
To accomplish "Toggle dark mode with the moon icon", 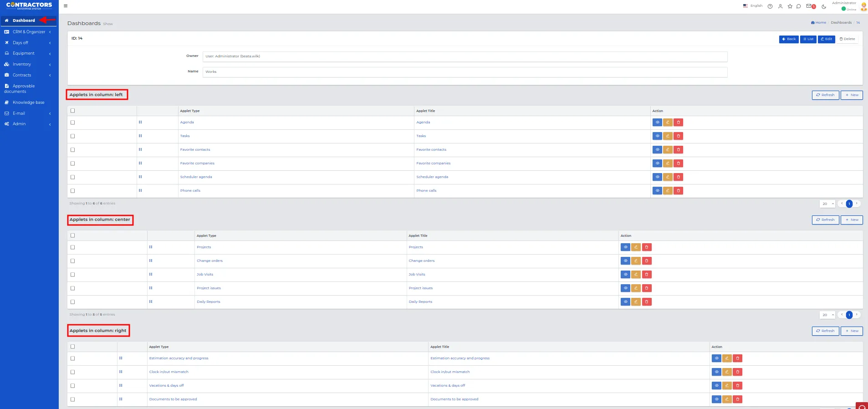I will (824, 6).
